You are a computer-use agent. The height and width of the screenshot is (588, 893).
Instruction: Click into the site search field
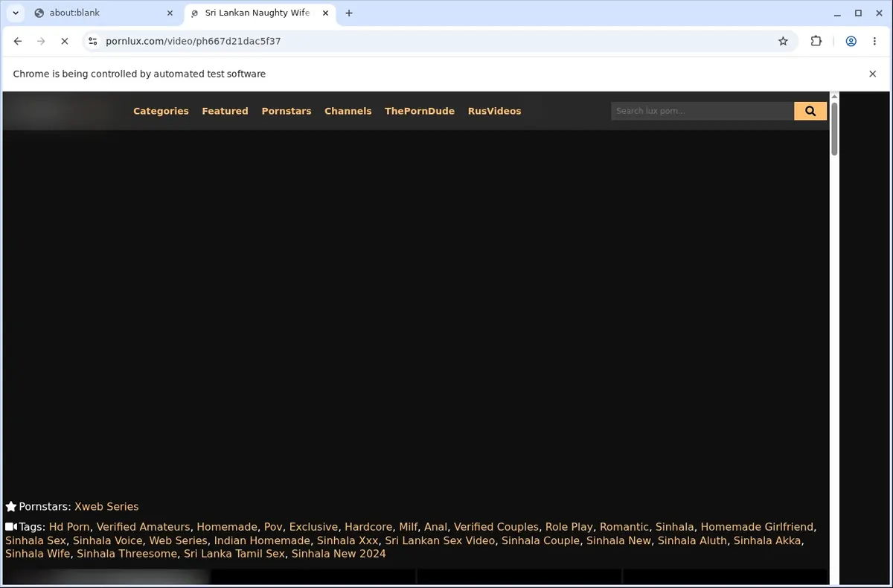pos(702,111)
